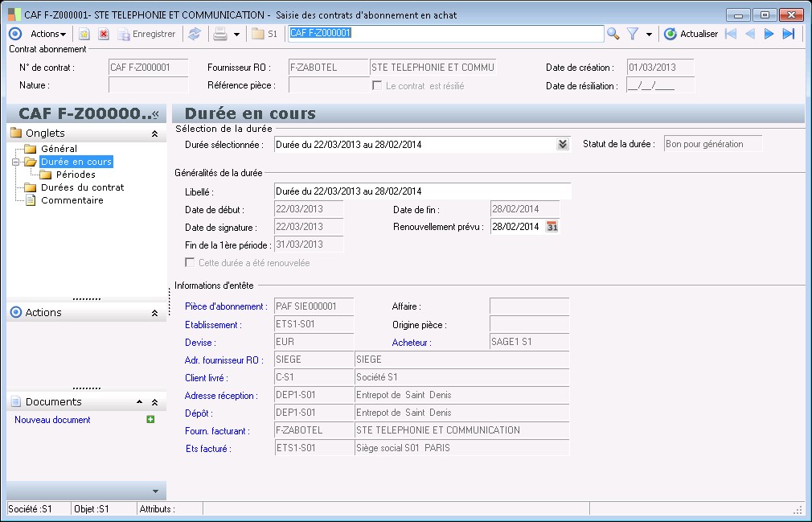Collapse the Documents panel section
The image size is (812, 522).
point(154,401)
